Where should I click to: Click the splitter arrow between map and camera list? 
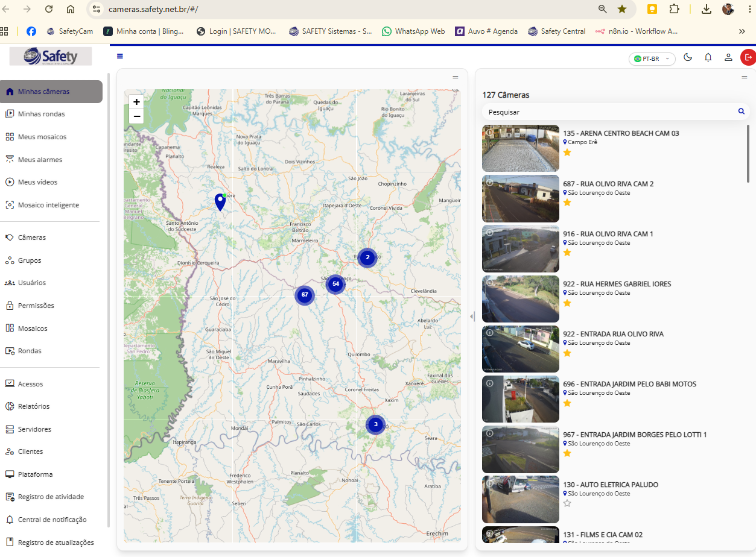click(x=472, y=316)
